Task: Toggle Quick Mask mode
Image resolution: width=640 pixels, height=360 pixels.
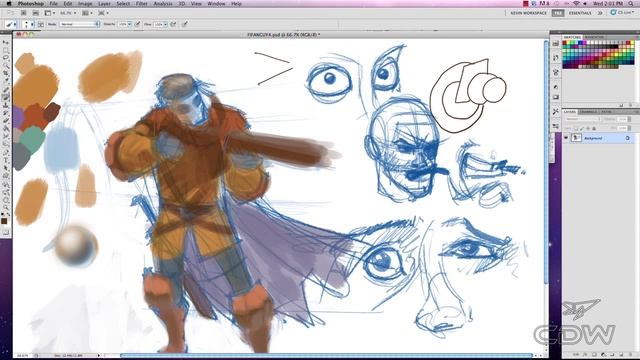Action: coord(6,232)
